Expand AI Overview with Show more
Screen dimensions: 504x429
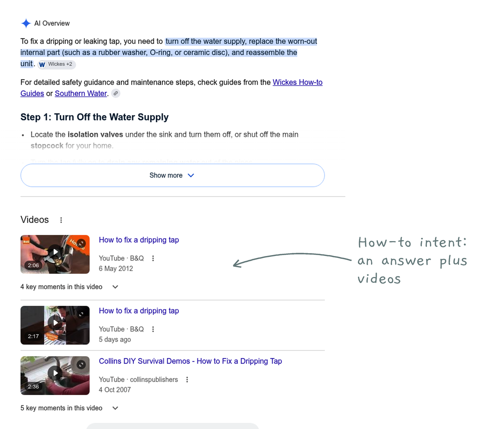[173, 175]
